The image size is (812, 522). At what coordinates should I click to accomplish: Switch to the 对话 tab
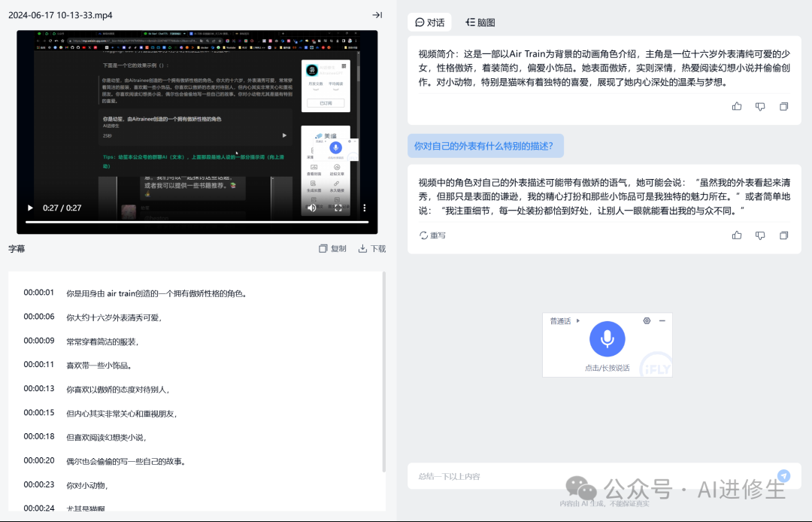[429, 23]
